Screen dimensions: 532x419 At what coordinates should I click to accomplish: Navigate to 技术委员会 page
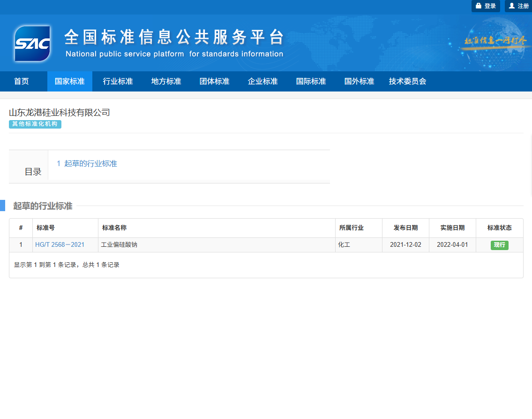coord(407,81)
